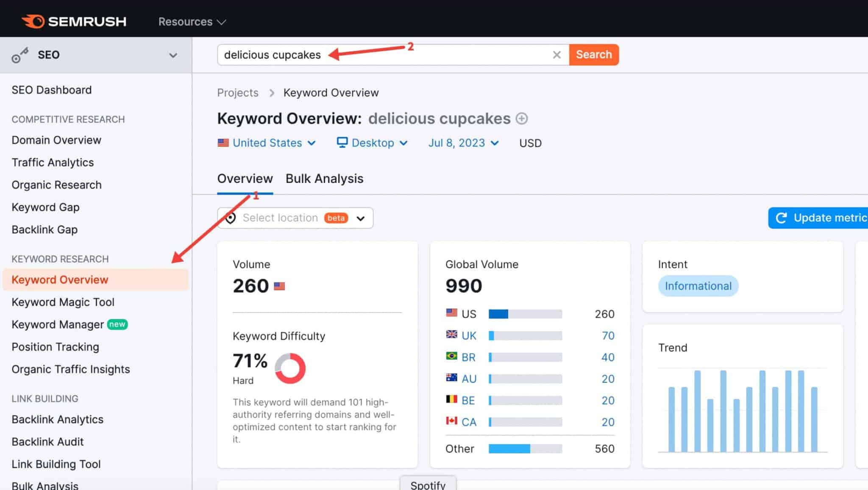Click the refresh icon on Update metrics
The image size is (868, 490).
pos(782,218)
